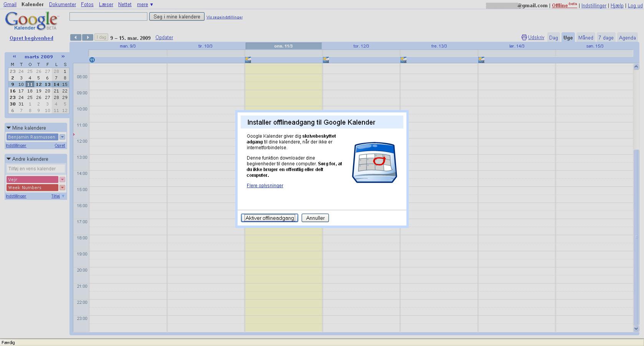644x346 pixels.
Task: Go to previous week with left arrow
Action: click(76, 37)
